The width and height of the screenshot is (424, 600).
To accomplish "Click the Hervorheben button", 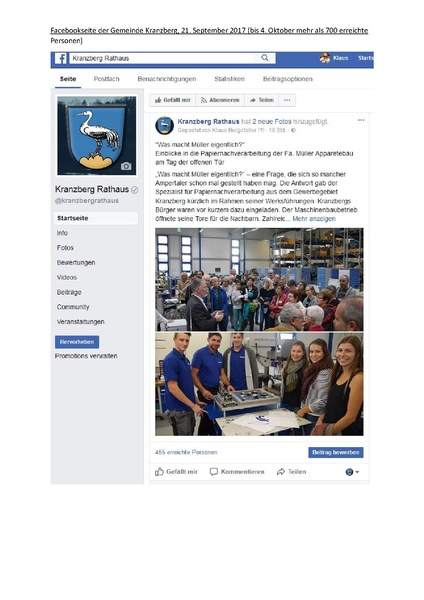I will pos(77,342).
